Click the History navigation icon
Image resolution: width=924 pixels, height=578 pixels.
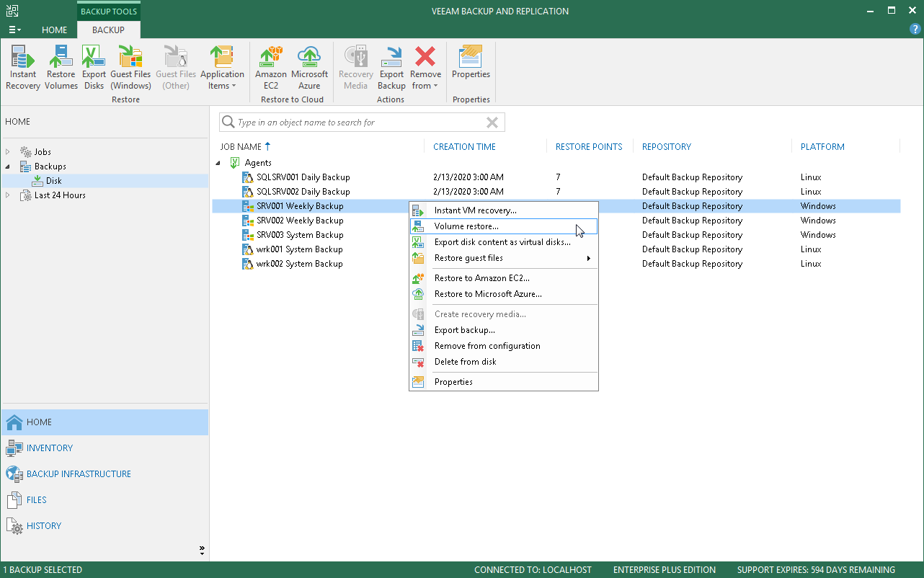[14, 526]
